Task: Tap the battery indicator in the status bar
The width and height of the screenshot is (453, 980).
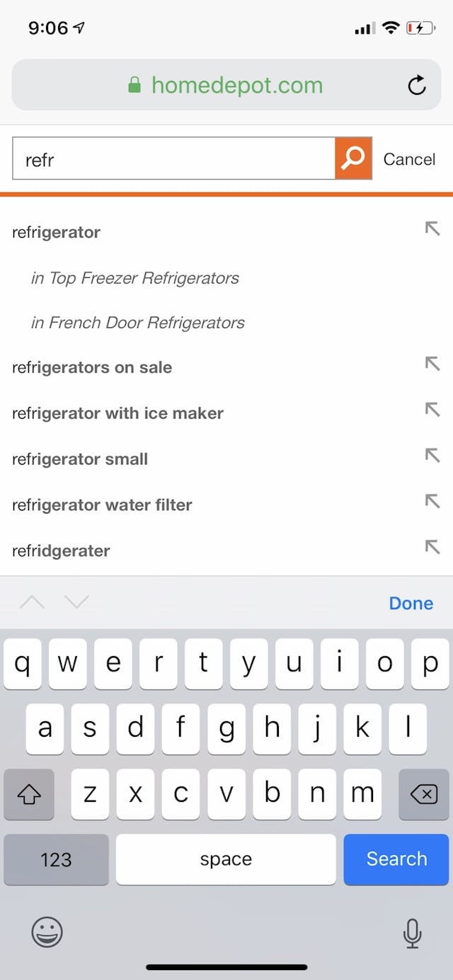Action: pos(422,28)
